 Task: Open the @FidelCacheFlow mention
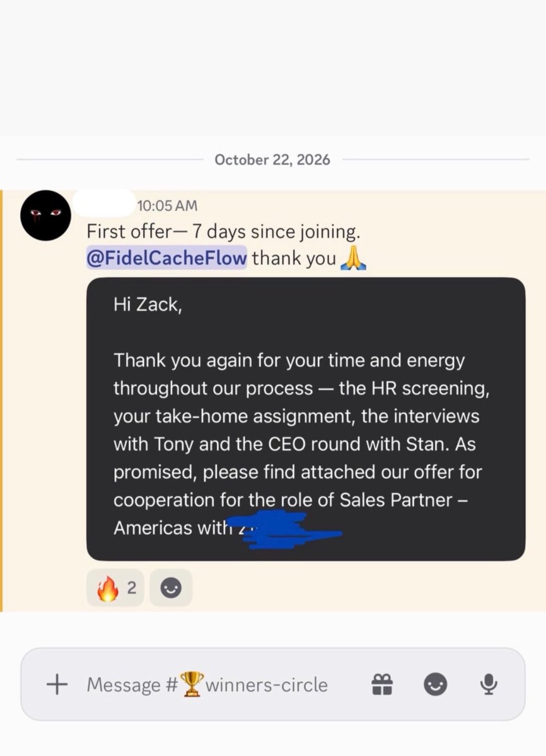pyautogui.click(x=166, y=258)
